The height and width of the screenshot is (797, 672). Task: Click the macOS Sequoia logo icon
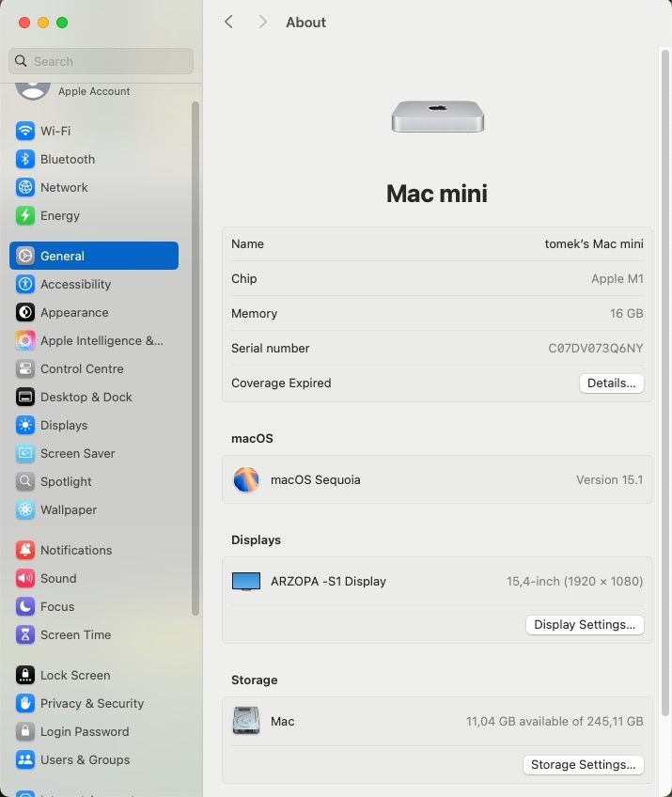click(x=246, y=480)
